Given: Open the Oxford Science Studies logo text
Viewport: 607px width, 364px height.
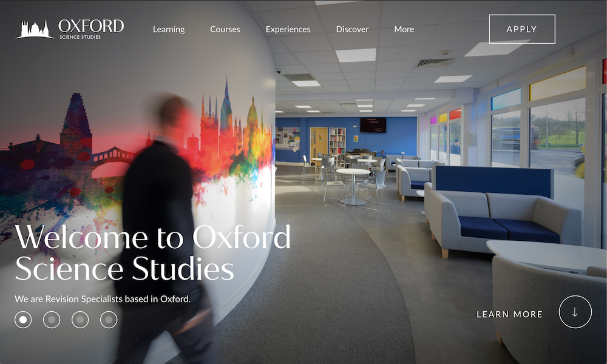Looking at the screenshot, I should (91, 29).
